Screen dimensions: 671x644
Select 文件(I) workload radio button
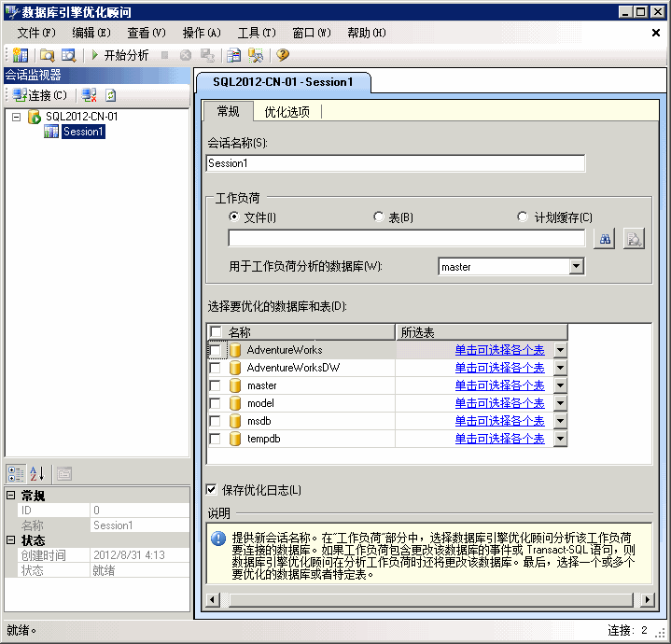tap(233, 217)
